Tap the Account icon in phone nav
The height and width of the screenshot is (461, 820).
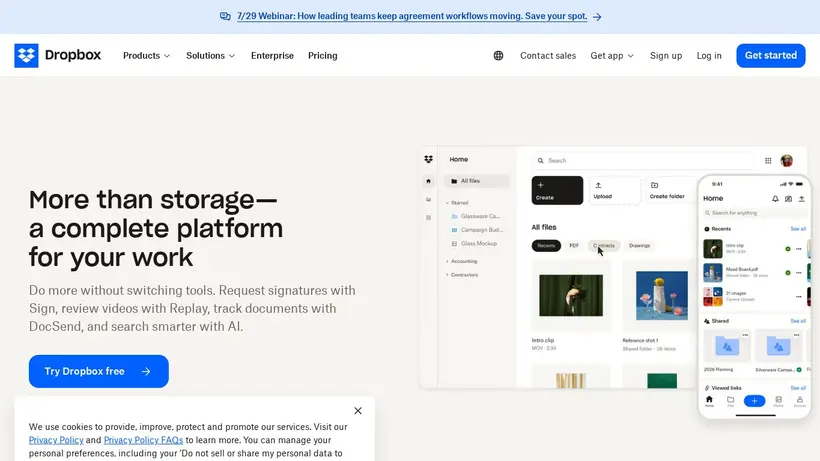[x=800, y=401]
